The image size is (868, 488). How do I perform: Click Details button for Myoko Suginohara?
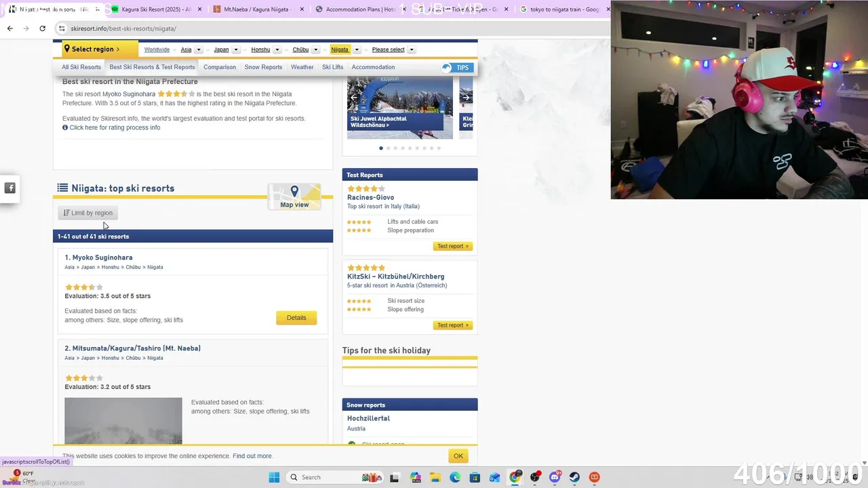click(296, 318)
